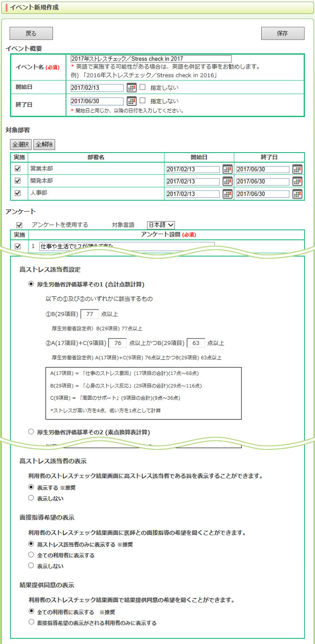Toggle 指定しない checkbox for 終了日
Viewport: 315px width, 644px height.
(142, 101)
